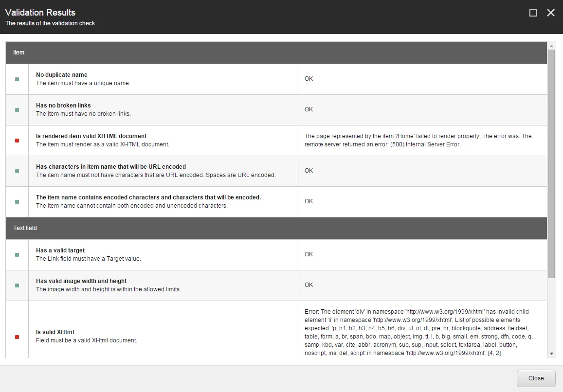Click 'The item name cannot contain both encoded and unencoded characters.'
This screenshot has height=392, width=563.
click(132, 206)
